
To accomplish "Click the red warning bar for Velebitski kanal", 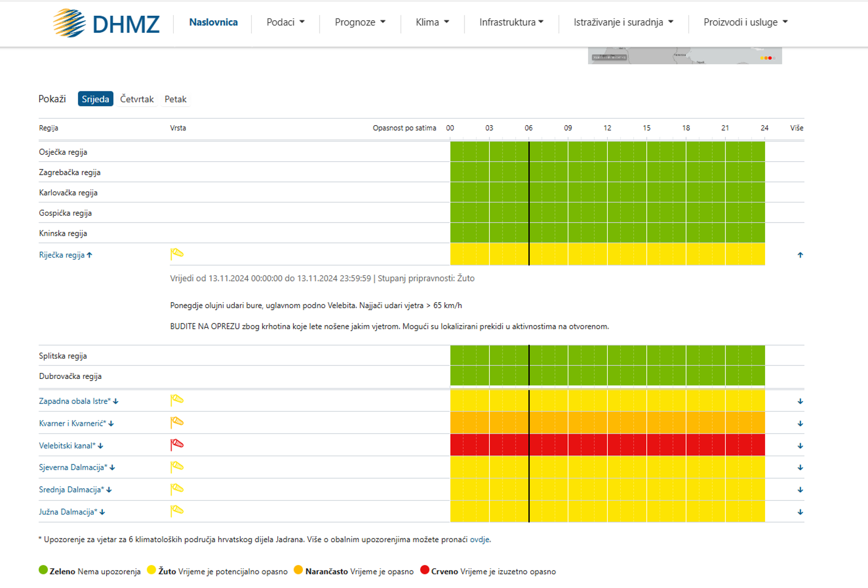I will pos(607,445).
